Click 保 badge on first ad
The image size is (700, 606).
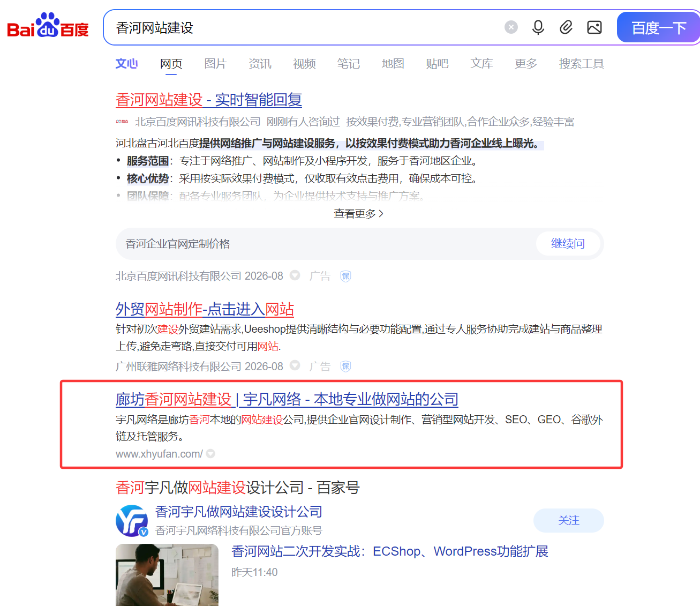[x=346, y=276]
